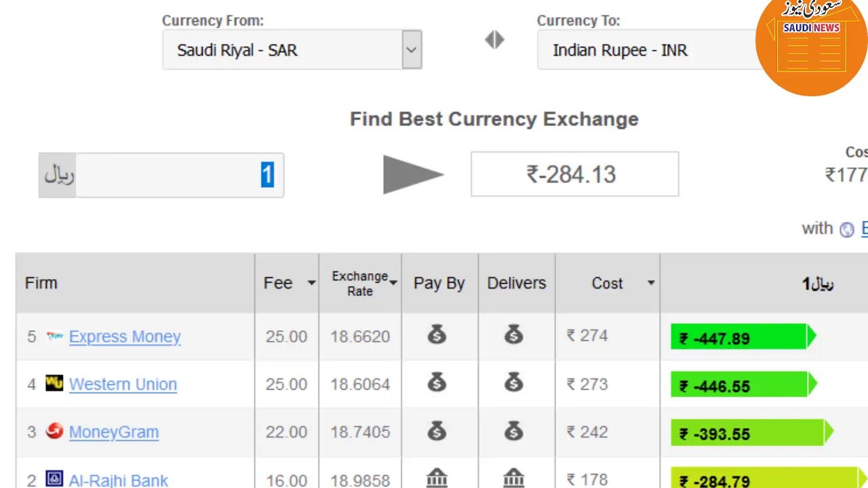Click cost value ₹ 242
The height and width of the screenshot is (488, 868).
tap(587, 432)
